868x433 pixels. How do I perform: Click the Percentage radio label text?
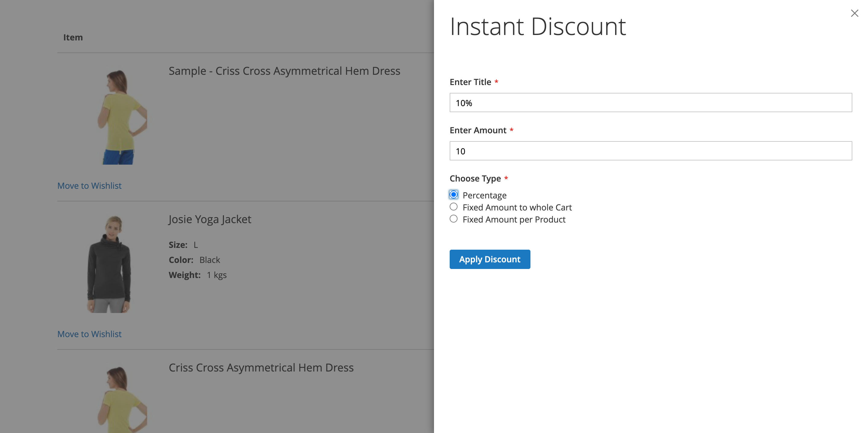point(485,196)
